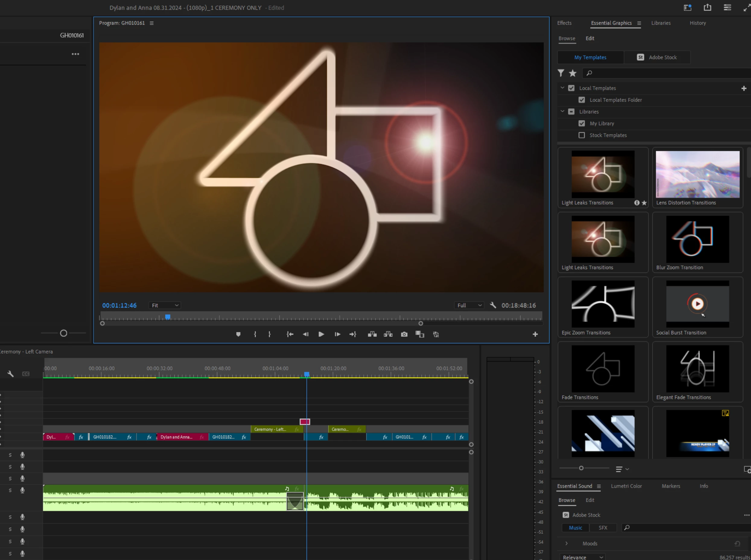Expand the Moods filter section
Image resolution: width=751 pixels, height=560 pixels.
(x=566, y=543)
